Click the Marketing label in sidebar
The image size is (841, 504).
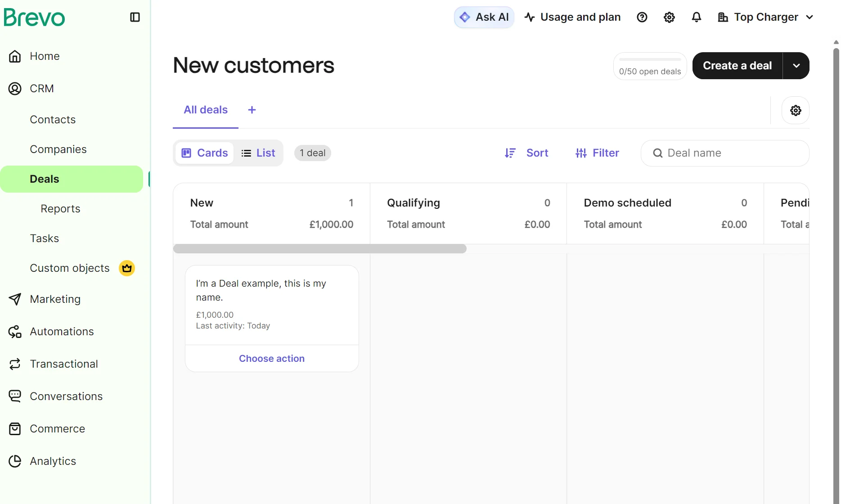pos(55,299)
